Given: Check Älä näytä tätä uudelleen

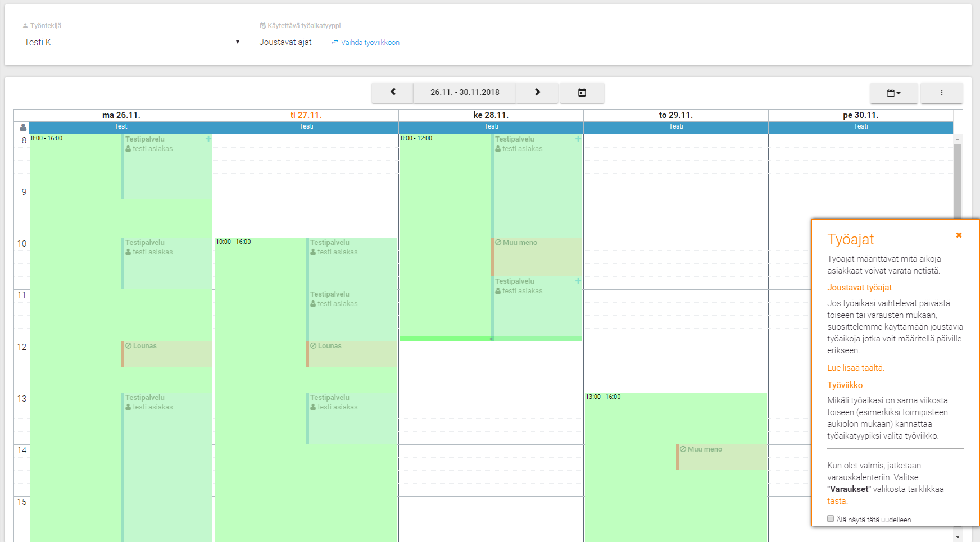Looking at the screenshot, I should [831, 519].
